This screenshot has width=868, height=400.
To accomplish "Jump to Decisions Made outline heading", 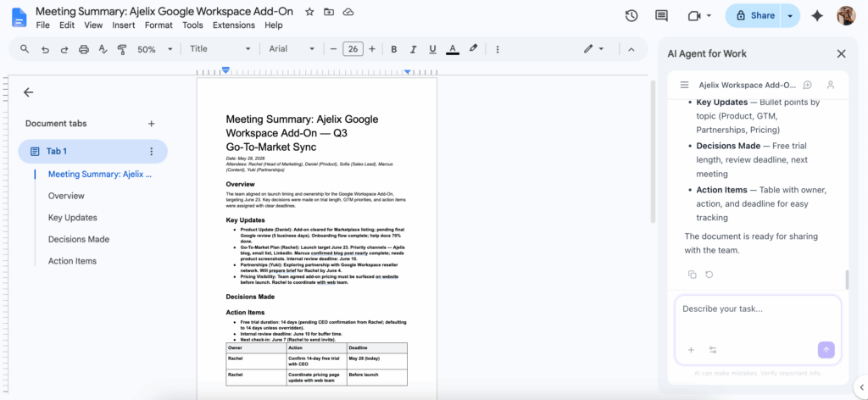I will tap(79, 239).
